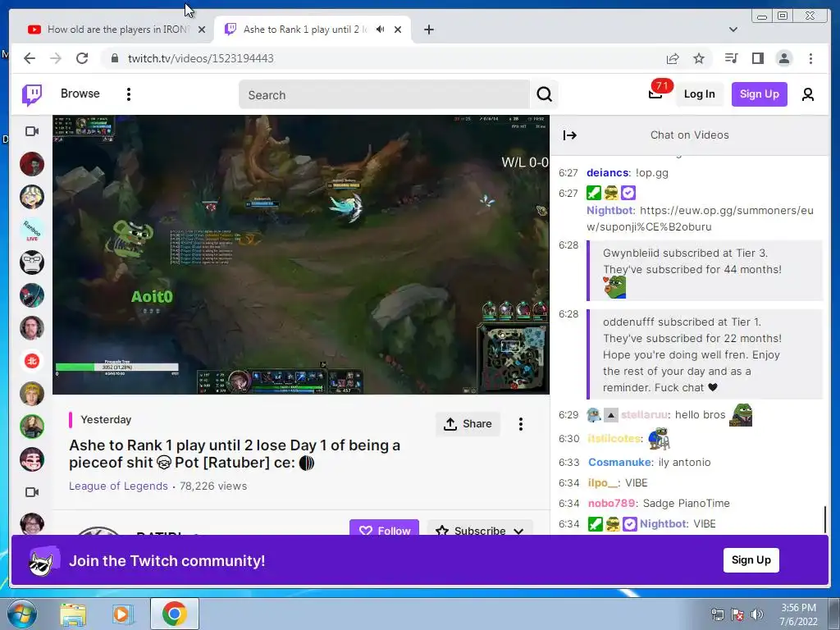Image resolution: width=840 pixels, height=630 pixels.
Task: Click the lower camera icon in left sidebar
Action: pos(32,492)
